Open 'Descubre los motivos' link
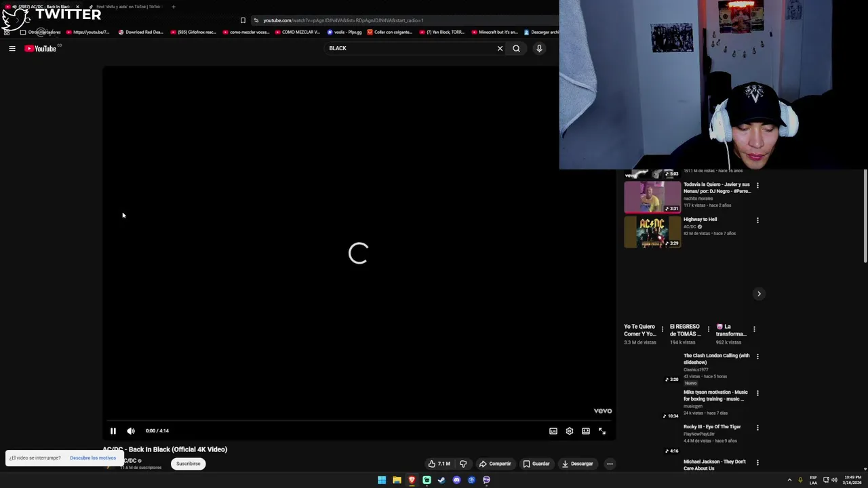 click(93, 458)
